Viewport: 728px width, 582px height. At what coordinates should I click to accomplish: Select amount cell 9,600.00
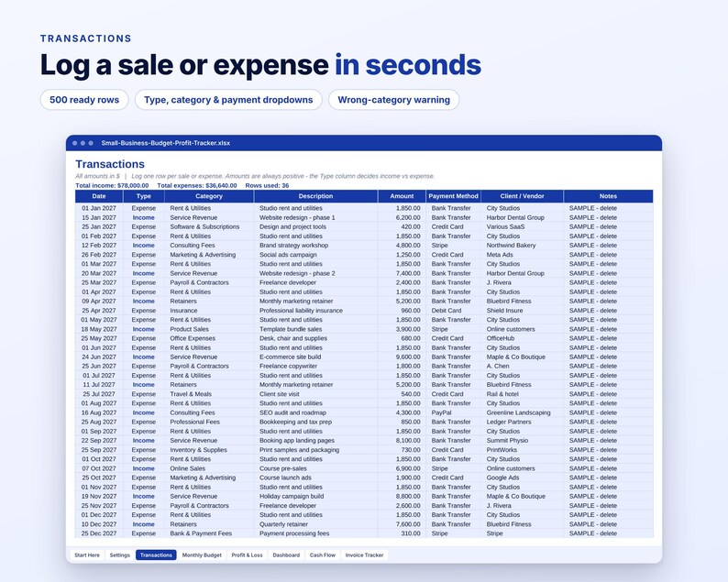402,357
